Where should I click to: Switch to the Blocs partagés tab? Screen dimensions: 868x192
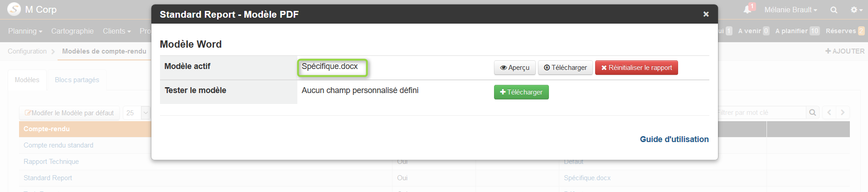77,80
